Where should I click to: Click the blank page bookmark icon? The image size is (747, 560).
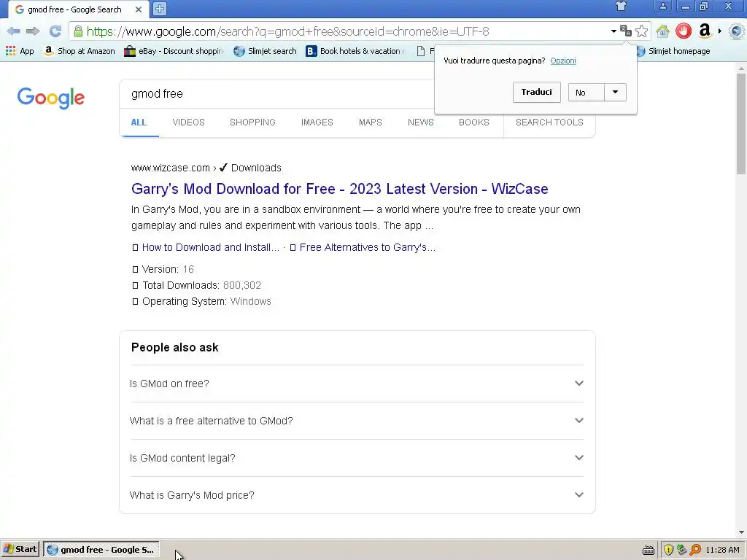click(x=421, y=51)
